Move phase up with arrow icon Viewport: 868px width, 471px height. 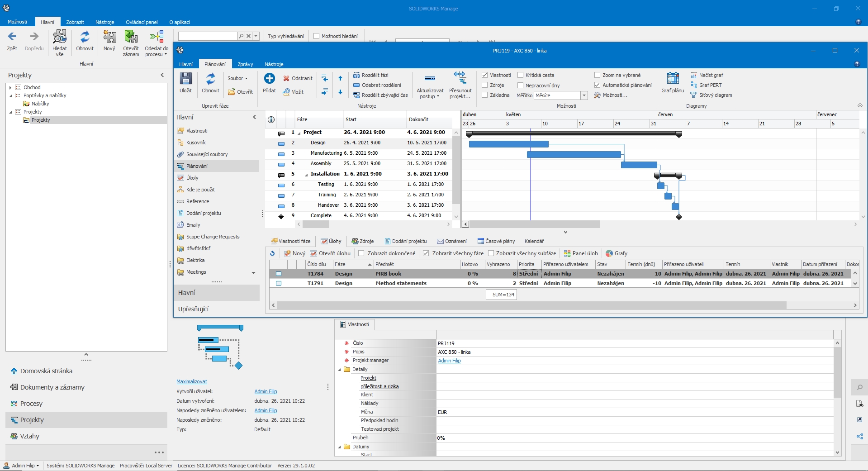340,78
